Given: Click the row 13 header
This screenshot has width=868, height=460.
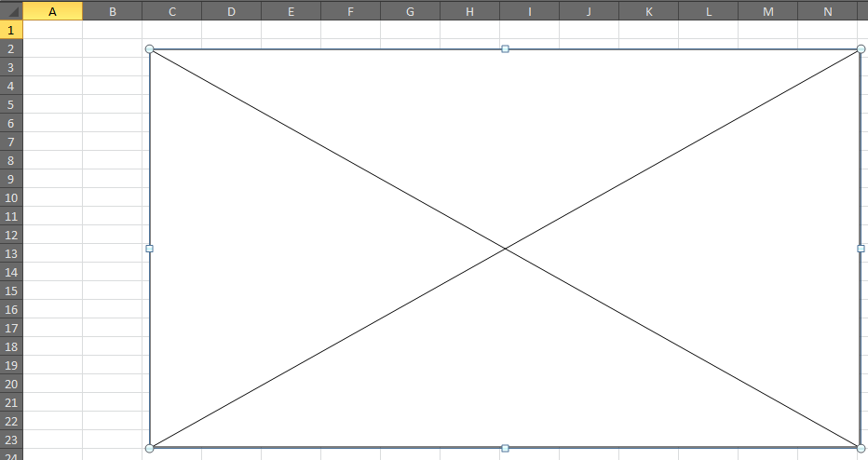Looking at the screenshot, I should (11, 253).
